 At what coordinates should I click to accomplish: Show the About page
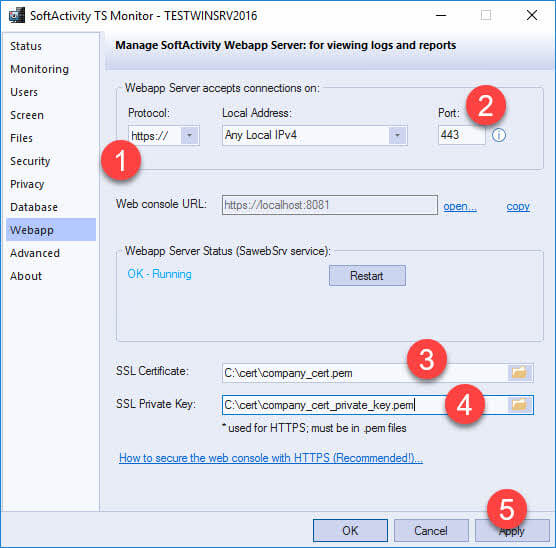tap(26, 276)
